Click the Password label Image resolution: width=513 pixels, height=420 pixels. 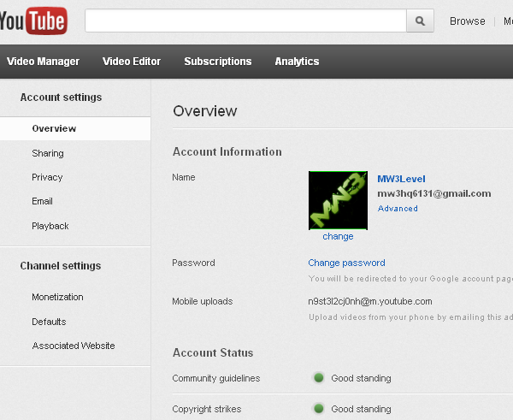click(194, 263)
